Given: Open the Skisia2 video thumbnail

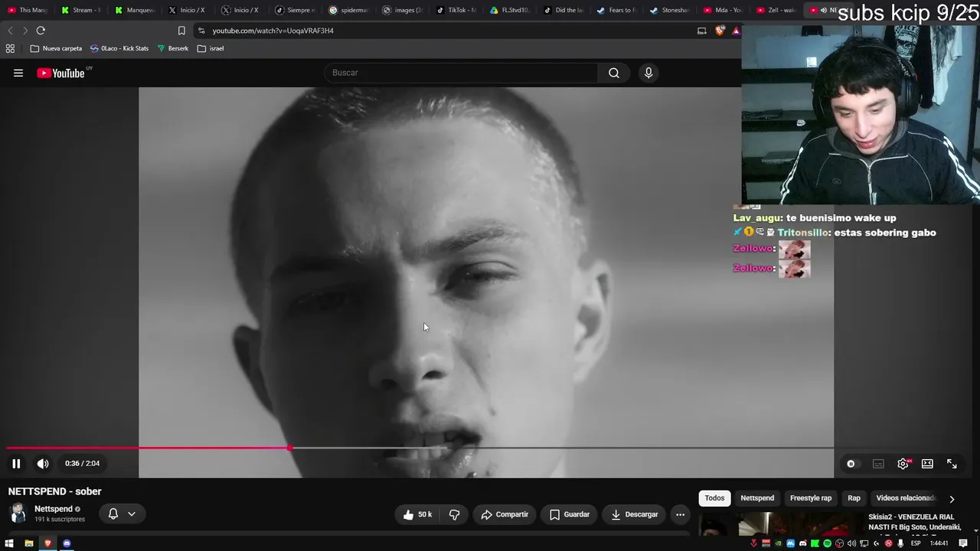Looking at the screenshot, I should pos(779,524).
